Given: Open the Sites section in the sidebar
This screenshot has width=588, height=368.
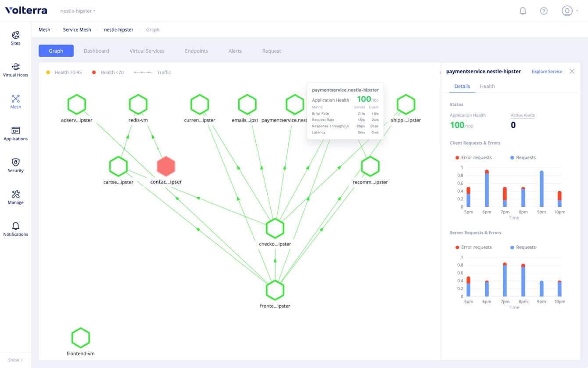Looking at the screenshot, I should [x=15, y=39].
